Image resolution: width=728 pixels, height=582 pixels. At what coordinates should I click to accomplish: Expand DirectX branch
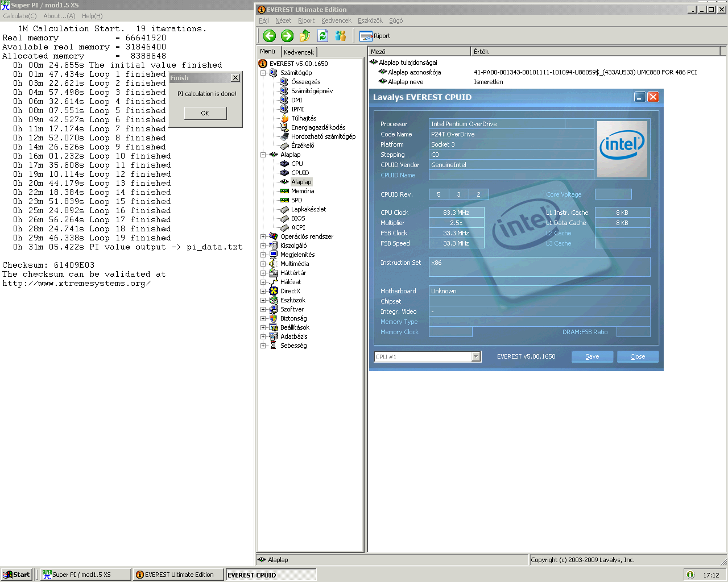point(263,291)
